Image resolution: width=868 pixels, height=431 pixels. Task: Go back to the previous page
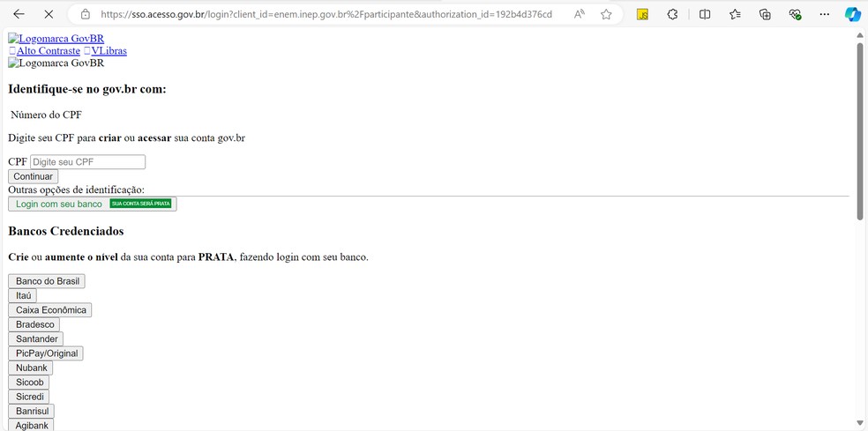coord(19,14)
